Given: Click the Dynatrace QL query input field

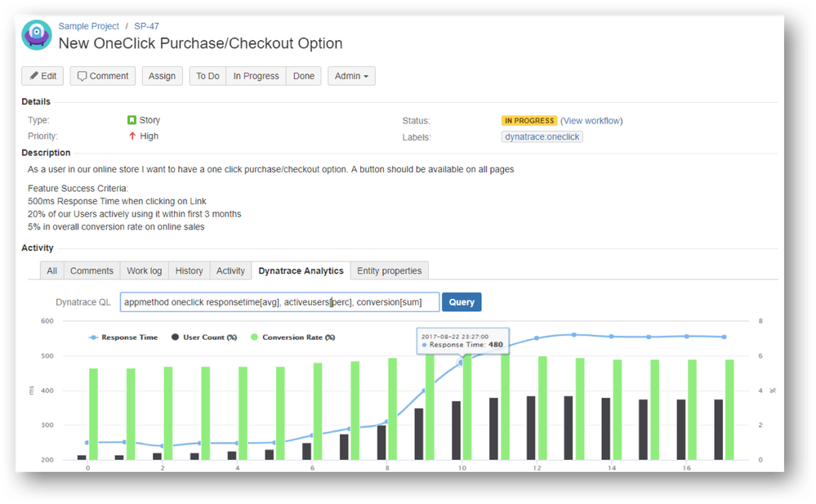Looking at the screenshot, I should (x=279, y=302).
